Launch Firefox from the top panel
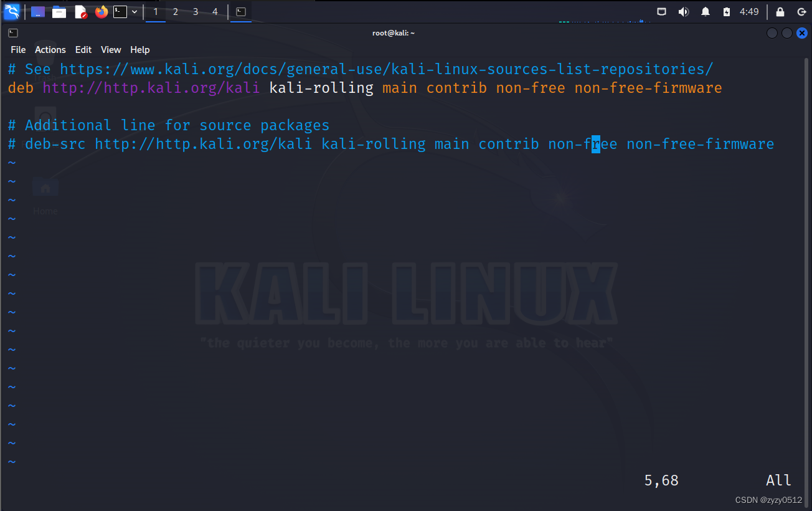 click(x=101, y=11)
